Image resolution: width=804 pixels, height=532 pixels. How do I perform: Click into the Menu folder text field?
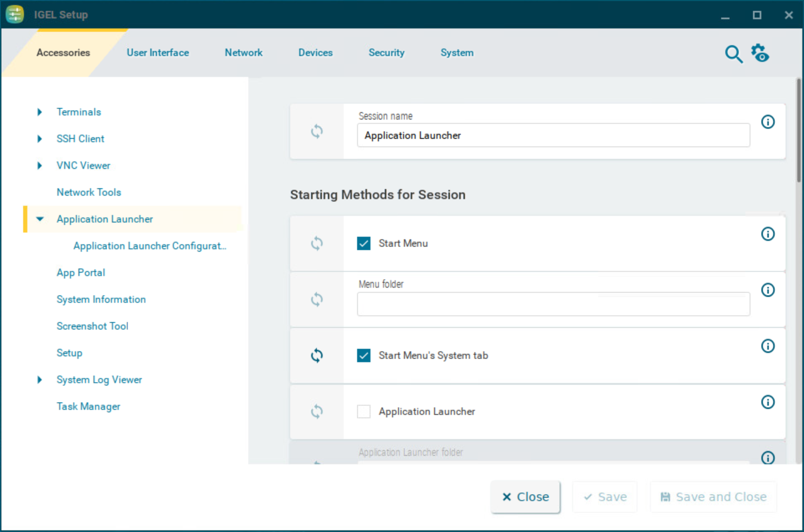[x=553, y=304]
